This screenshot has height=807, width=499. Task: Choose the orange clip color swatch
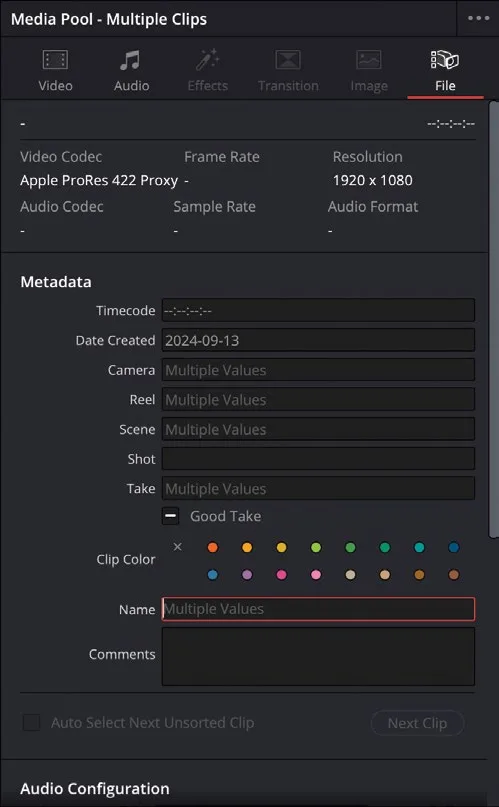[212, 547]
